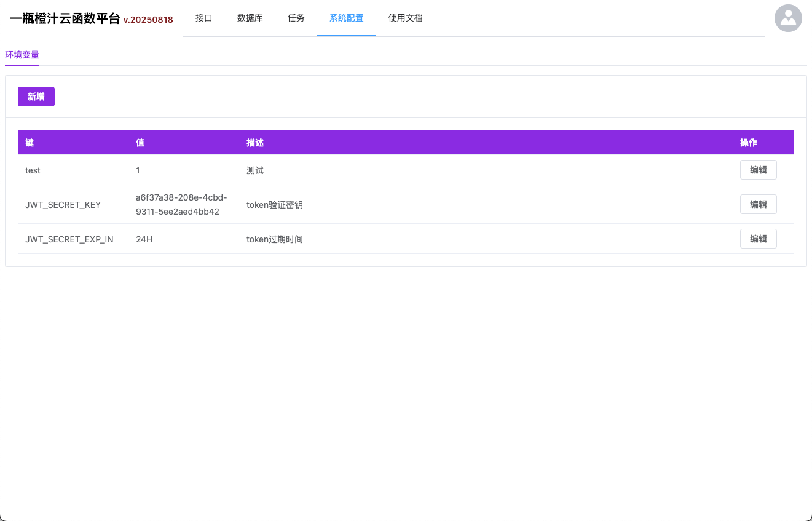Viewport: 812px width, 521px height.
Task: Select the test key cell
Action: coord(33,170)
